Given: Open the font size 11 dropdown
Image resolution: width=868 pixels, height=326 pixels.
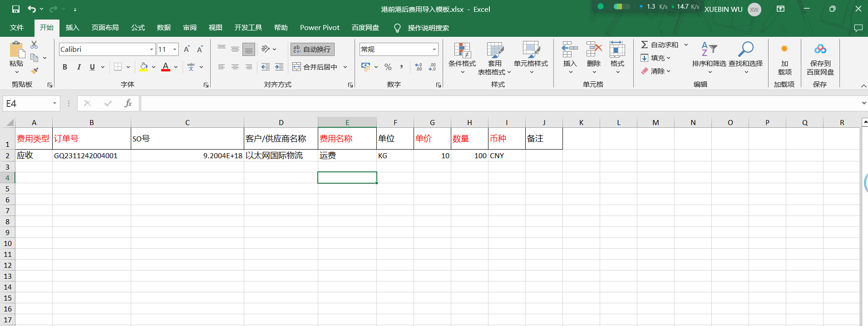Looking at the screenshot, I should pos(175,49).
